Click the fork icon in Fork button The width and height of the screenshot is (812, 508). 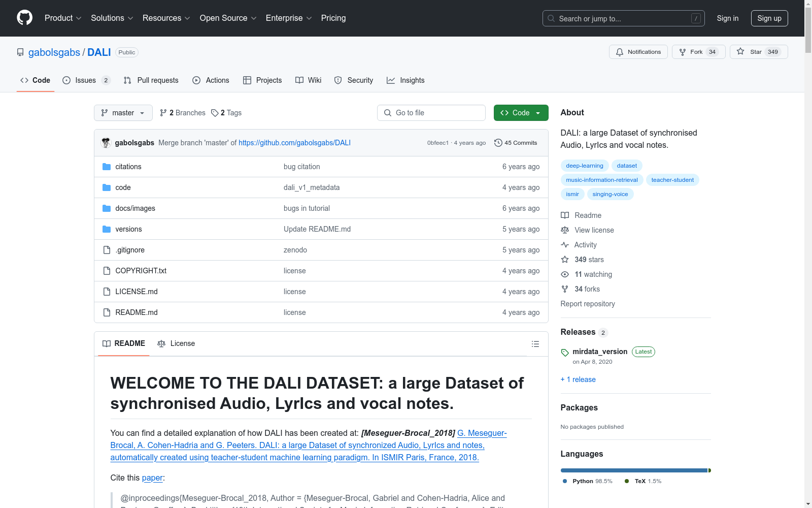click(x=683, y=52)
